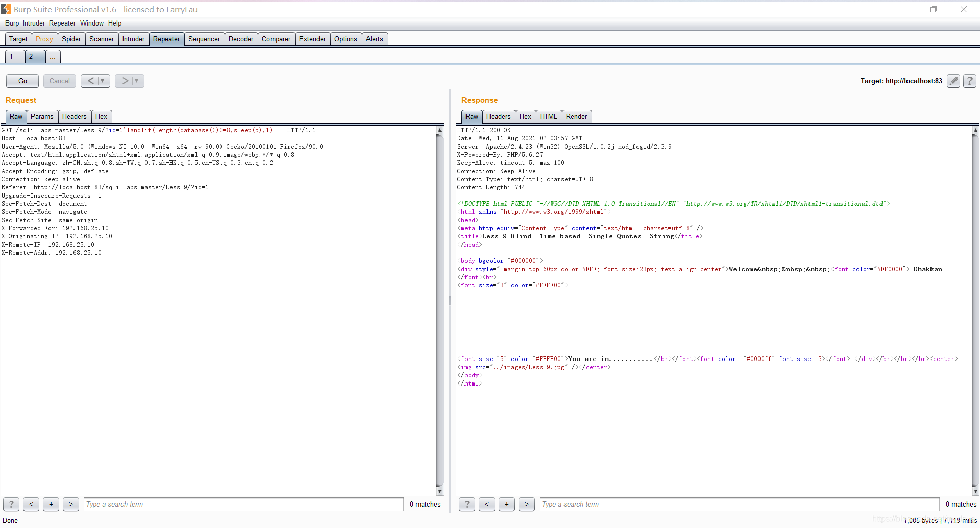
Task: Click response pane scrollbar up arrow
Action: click(975, 130)
